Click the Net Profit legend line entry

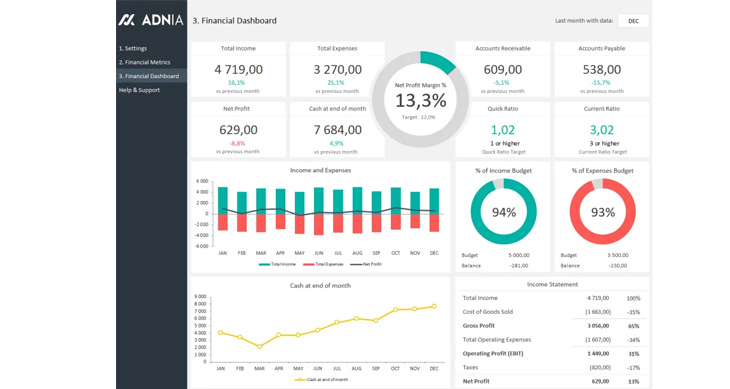[365, 264]
